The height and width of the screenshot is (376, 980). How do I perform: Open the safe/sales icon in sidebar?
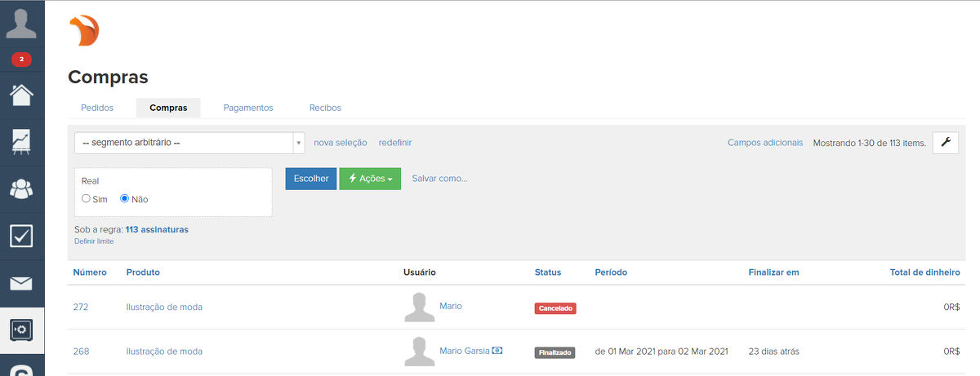point(21,330)
